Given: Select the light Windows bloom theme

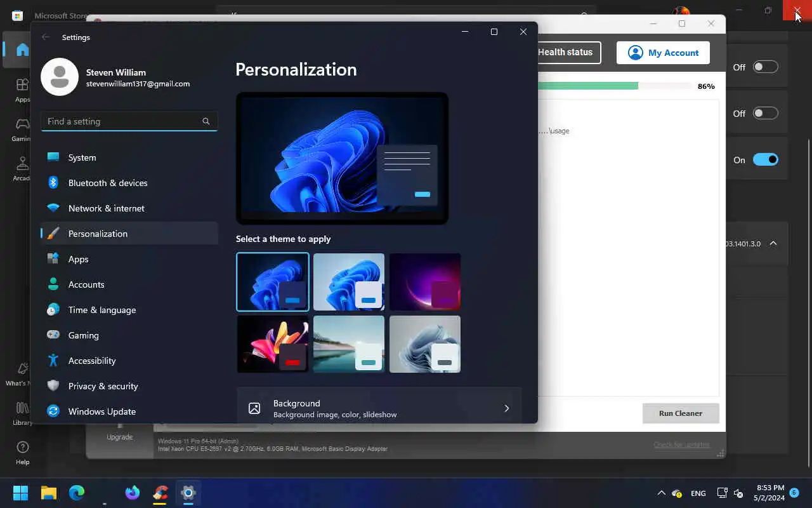Looking at the screenshot, I should pos(349,282).
